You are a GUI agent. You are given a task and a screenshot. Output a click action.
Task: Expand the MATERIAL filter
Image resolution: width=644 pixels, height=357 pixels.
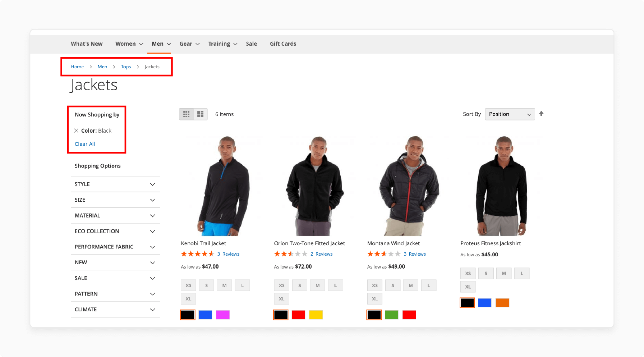(x=115, y=216)
